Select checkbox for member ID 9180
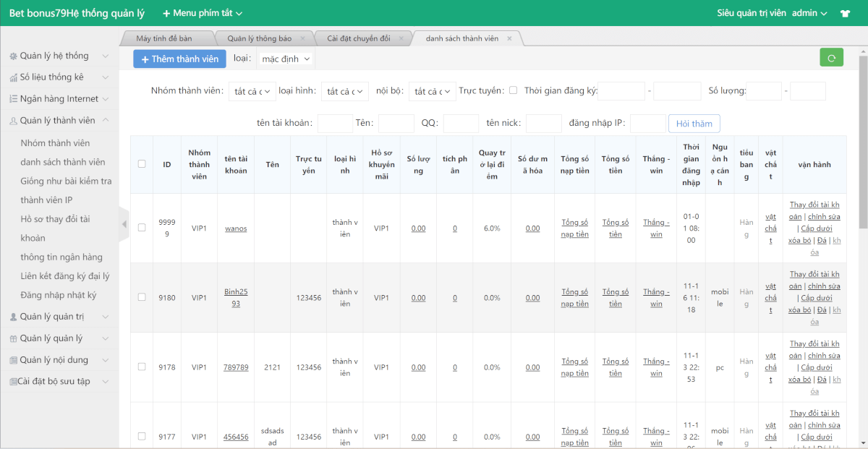The image size is (868, 449). point(142,297)
